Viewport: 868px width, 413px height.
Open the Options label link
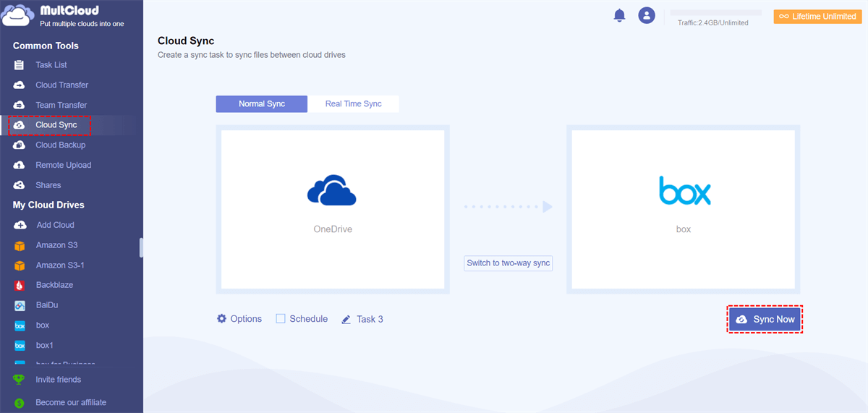point(246,319)
